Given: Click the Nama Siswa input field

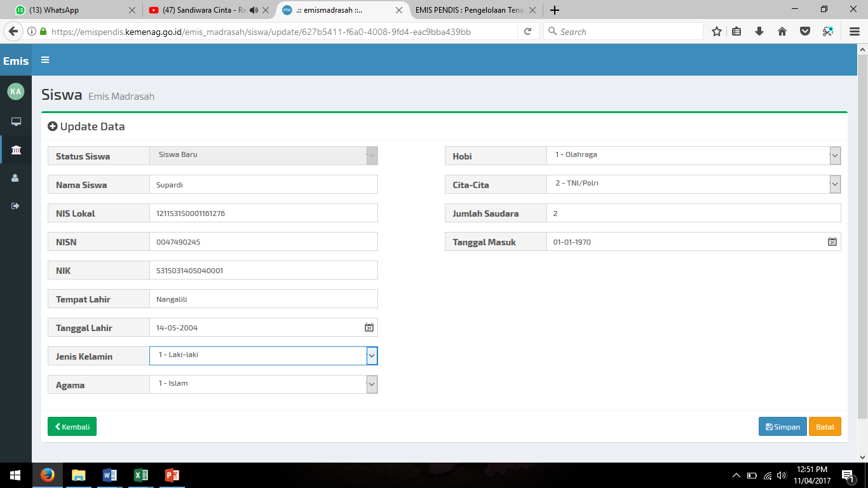Looking at the screenshot, I should click(x=264, y=184).
